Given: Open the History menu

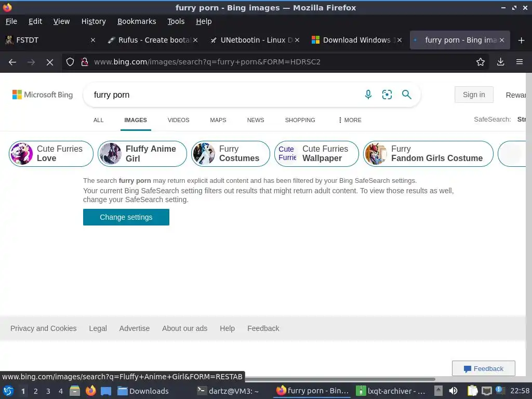Looking at the screenshot, I should [94, 21].
